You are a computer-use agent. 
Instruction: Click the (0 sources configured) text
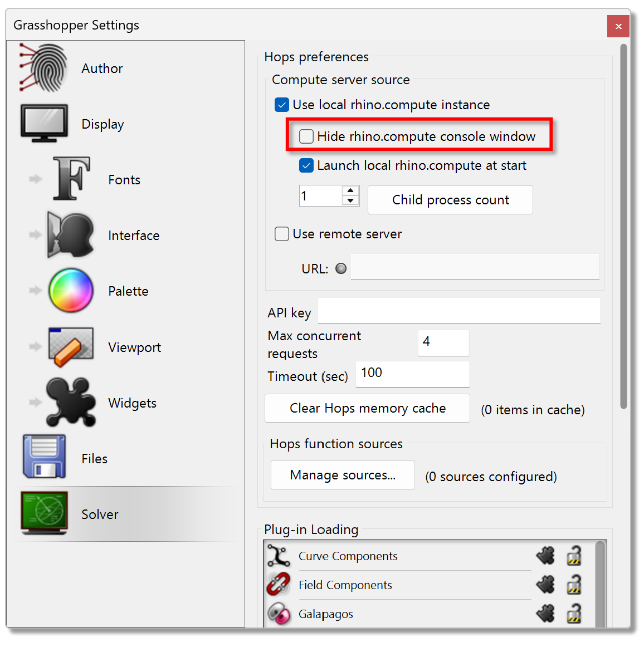point(491,477)
